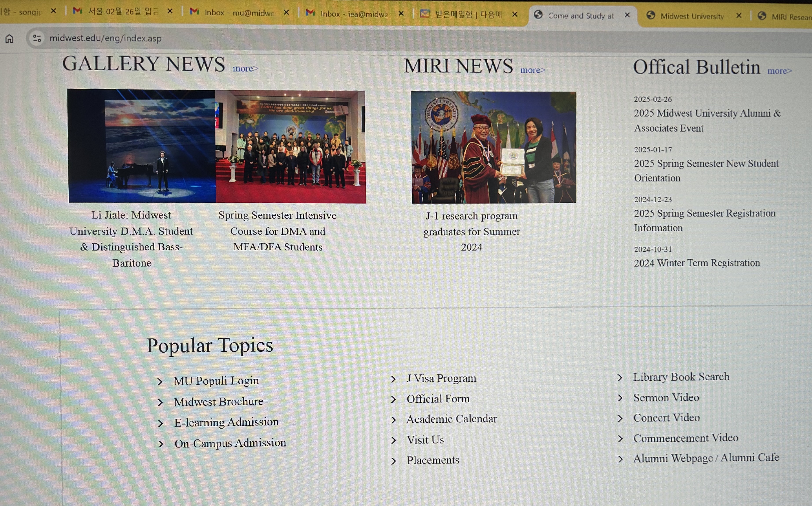Click chevron beside Placements

pos(393,461)
